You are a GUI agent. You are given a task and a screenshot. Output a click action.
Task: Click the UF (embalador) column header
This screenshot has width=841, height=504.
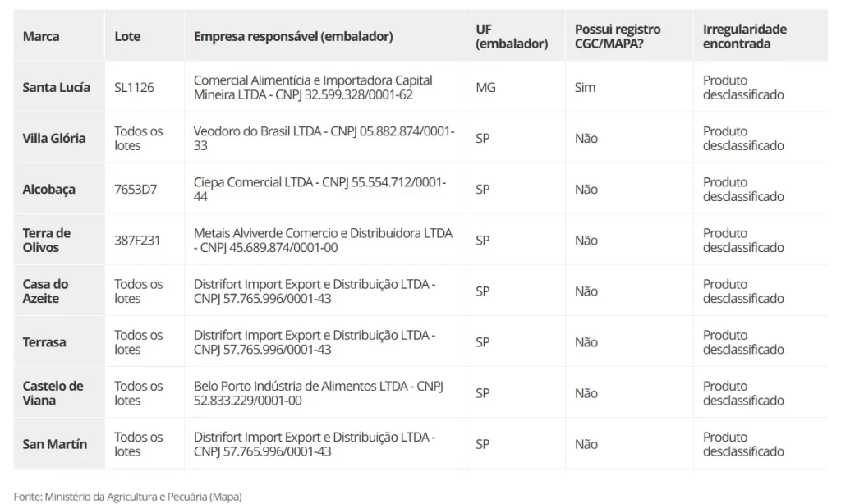[x=511, y=37]
